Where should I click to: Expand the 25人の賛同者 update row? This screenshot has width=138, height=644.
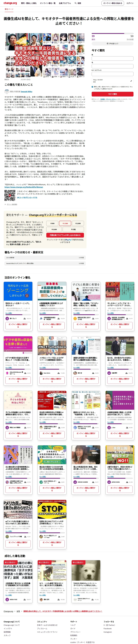click(45, 257)
